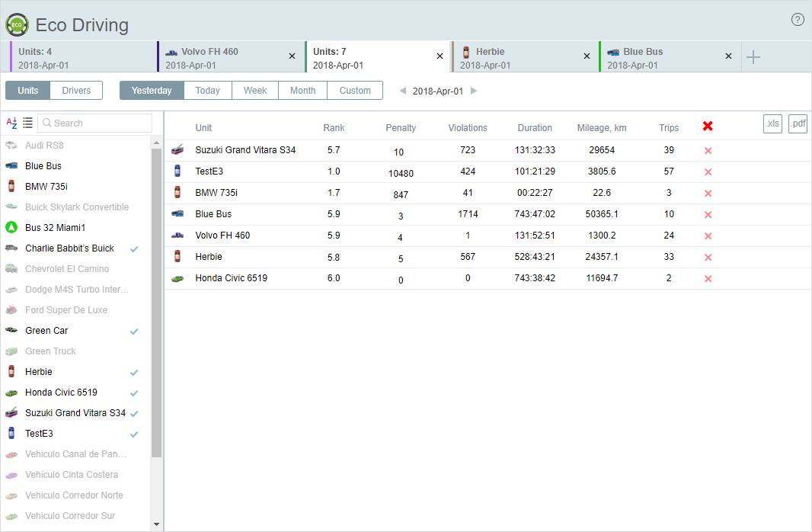Switch to Drivers view
812x532 pixels.
pos(76,91)
